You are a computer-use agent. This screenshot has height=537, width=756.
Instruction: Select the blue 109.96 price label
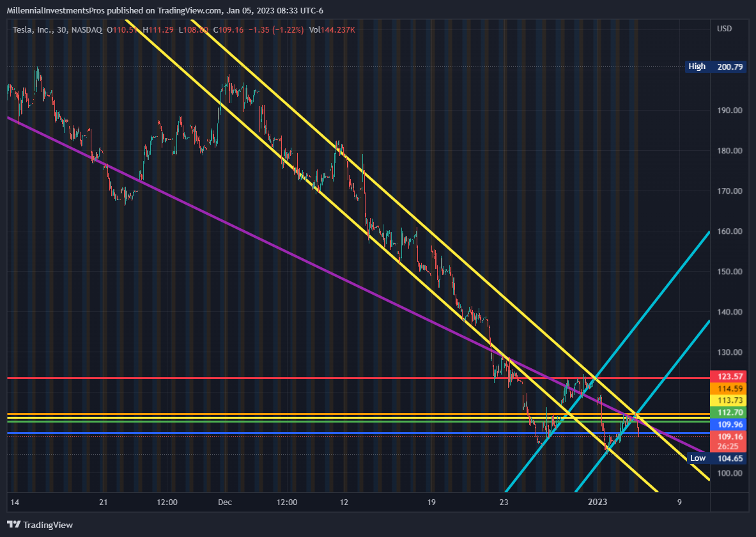728,424
